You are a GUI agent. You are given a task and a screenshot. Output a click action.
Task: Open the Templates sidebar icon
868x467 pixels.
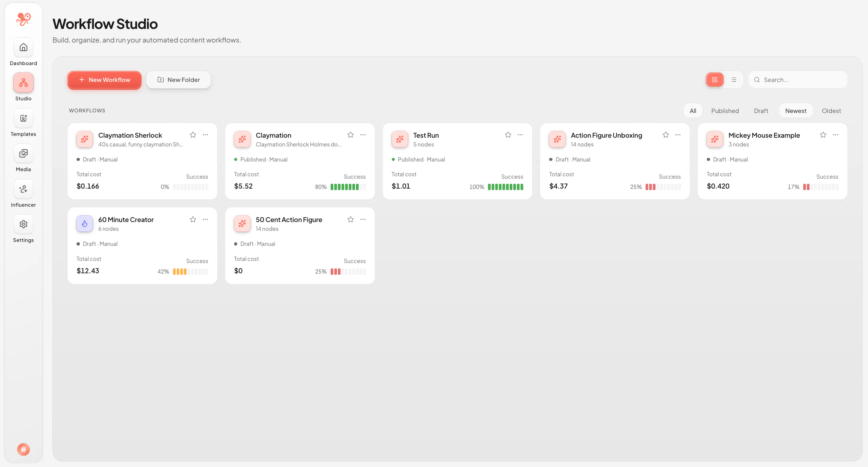[x=23, y=118]
